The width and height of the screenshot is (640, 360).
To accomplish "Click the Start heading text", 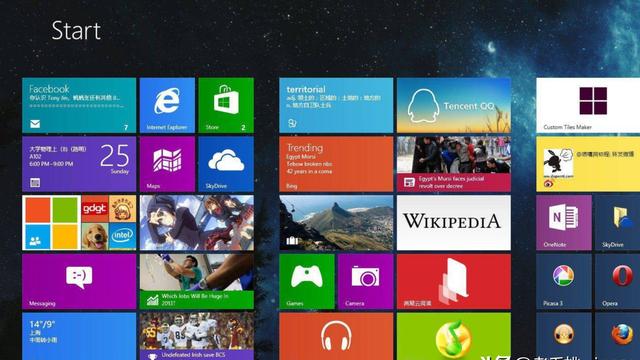I will (x=76, y=31).
